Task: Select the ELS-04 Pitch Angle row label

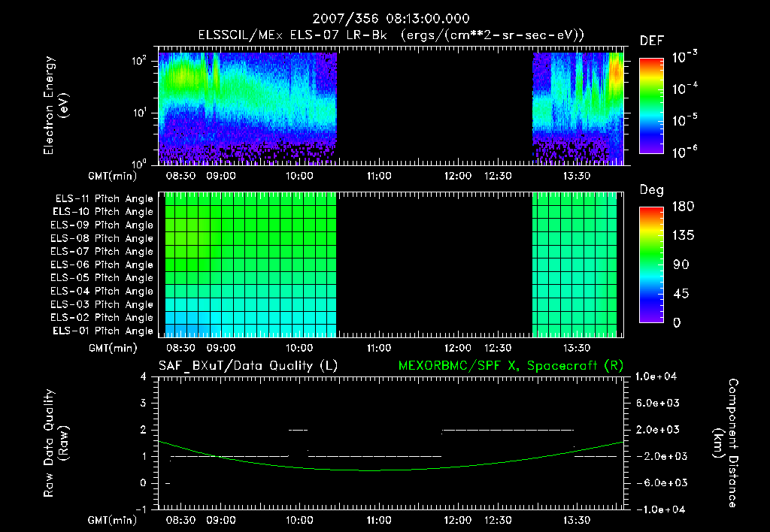Action: tap(102, 291)
